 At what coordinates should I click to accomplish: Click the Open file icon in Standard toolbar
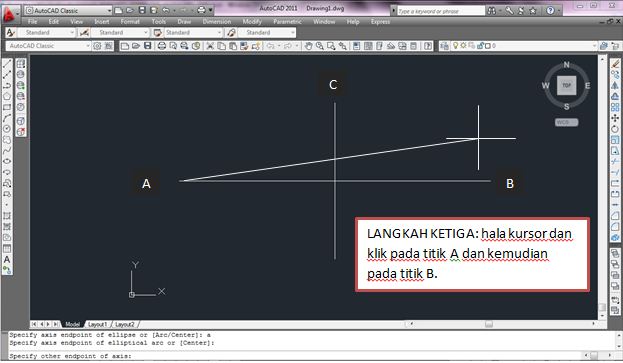coord(136,46)
